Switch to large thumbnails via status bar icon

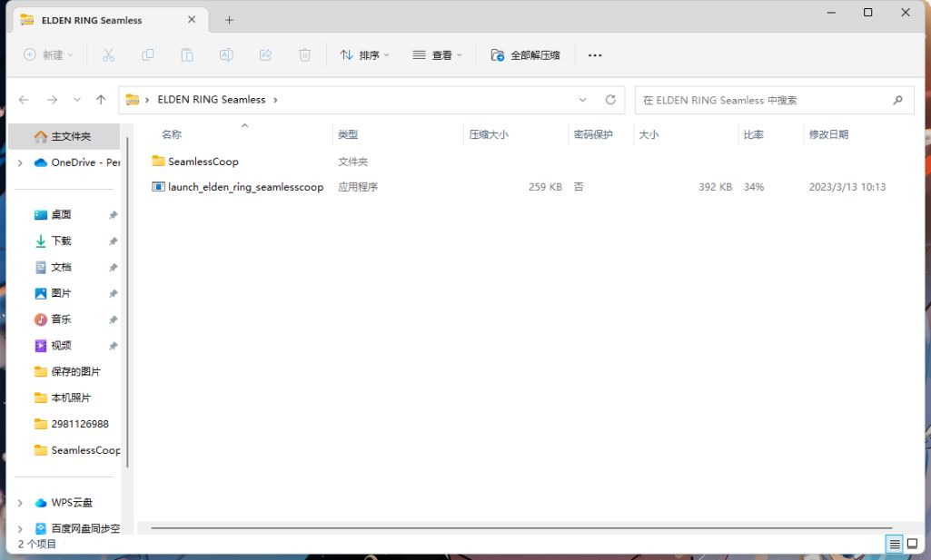tap(914, 545)
